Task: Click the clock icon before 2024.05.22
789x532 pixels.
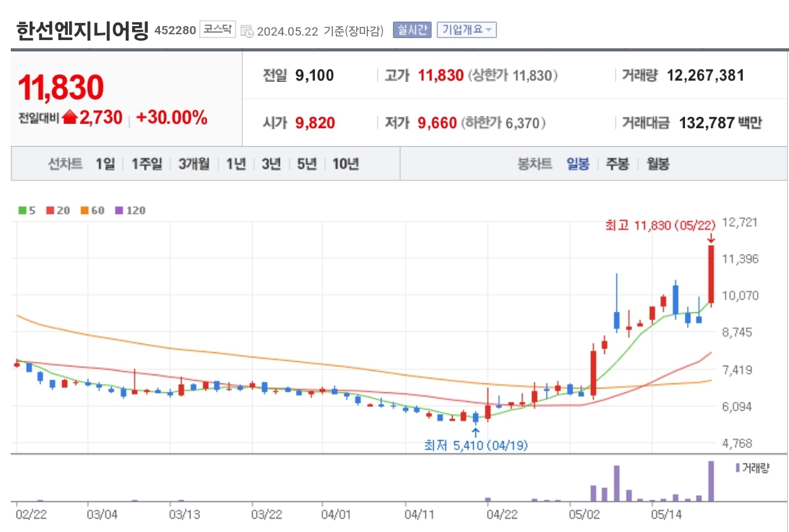Action: [248, 31]
